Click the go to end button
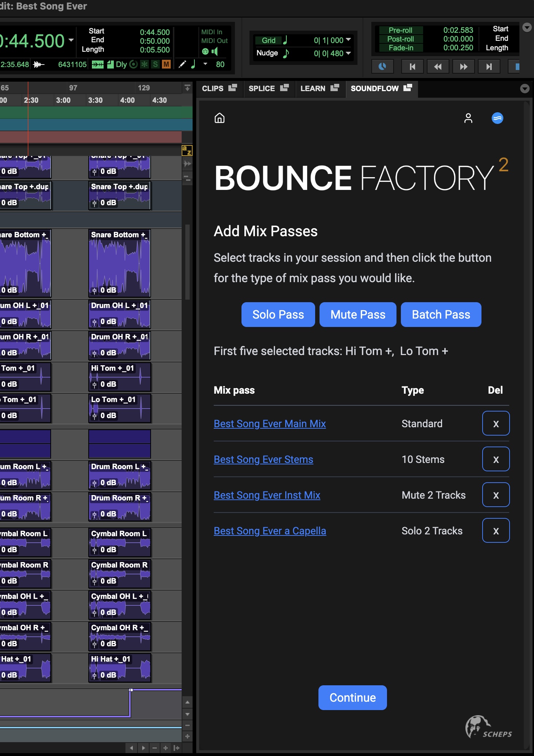Viewport: 534px width, 756px height. point(489,66)
